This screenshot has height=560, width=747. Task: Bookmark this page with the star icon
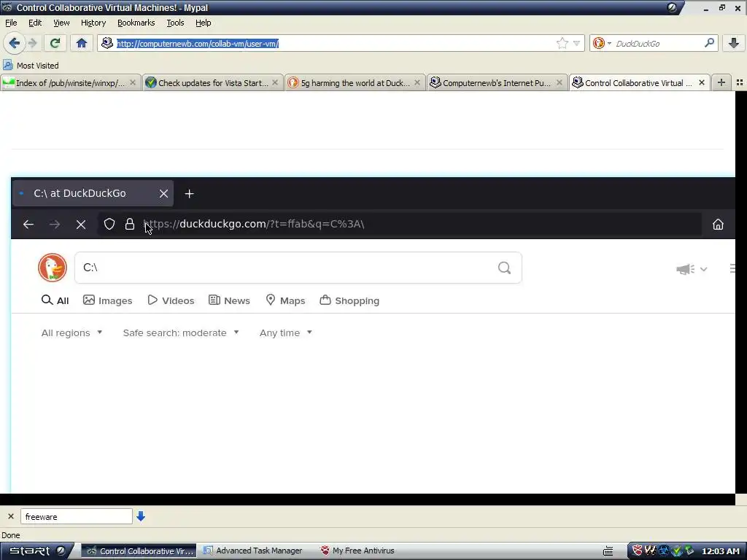click(562, 43)
